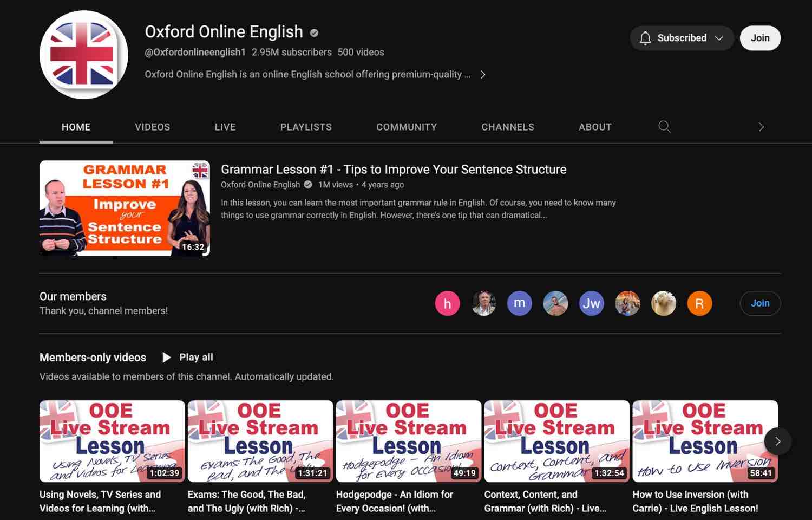Open the HOME tab

[x=76, y=127]
